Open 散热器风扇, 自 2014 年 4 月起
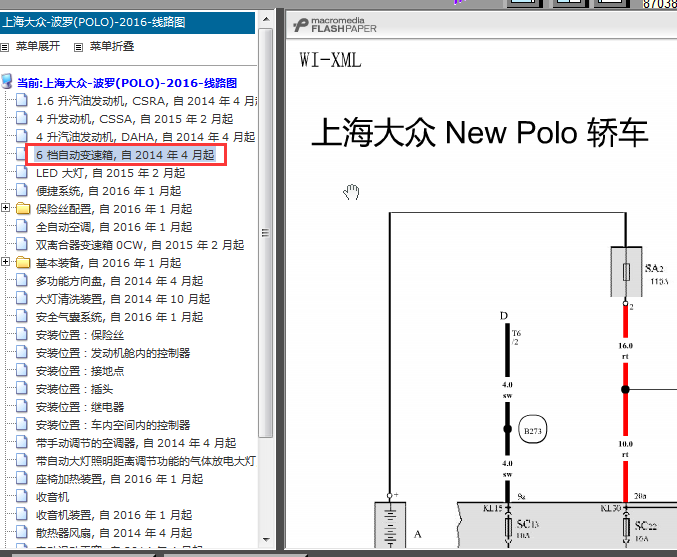Viewport: 677px width, 557px height. coord(114,533)
